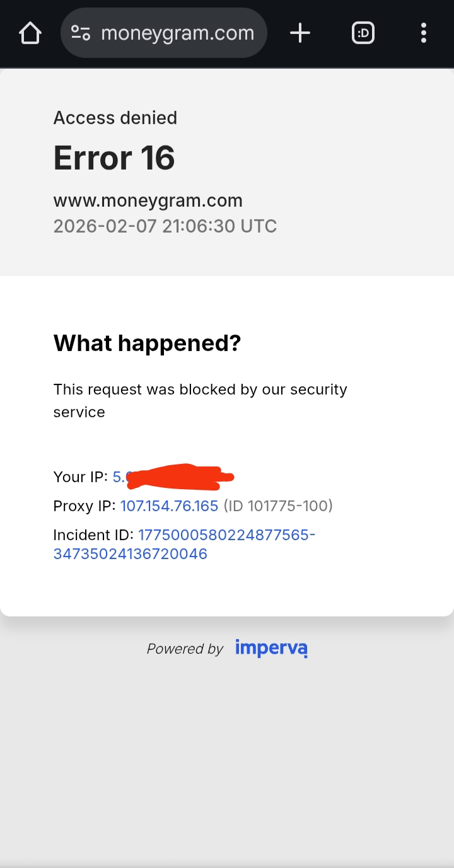
Task: Click the "Incident ID:" label
Action: (x=93, y=535)
